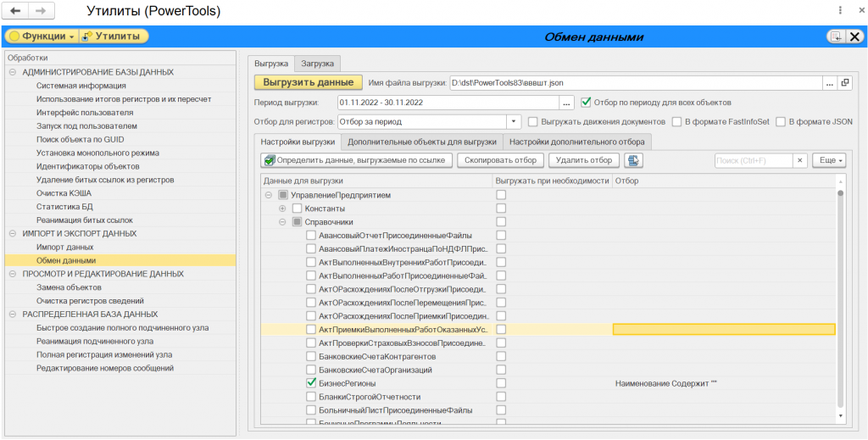Click the forward navigation arrow
Image resolution: width=868 pixels, height=440 pixels.
[x=40, y=11]
